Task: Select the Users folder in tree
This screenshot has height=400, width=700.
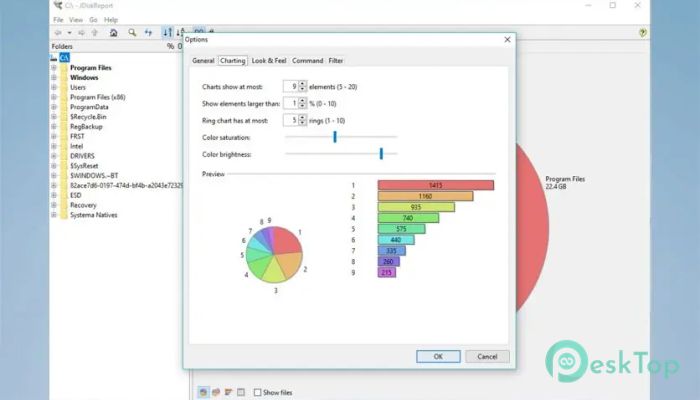Action: [78, 88]
